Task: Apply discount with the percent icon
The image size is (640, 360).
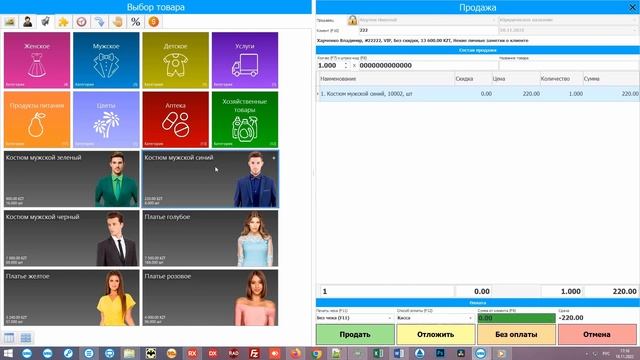Action: pyautogui.click(x=136, y=22)
